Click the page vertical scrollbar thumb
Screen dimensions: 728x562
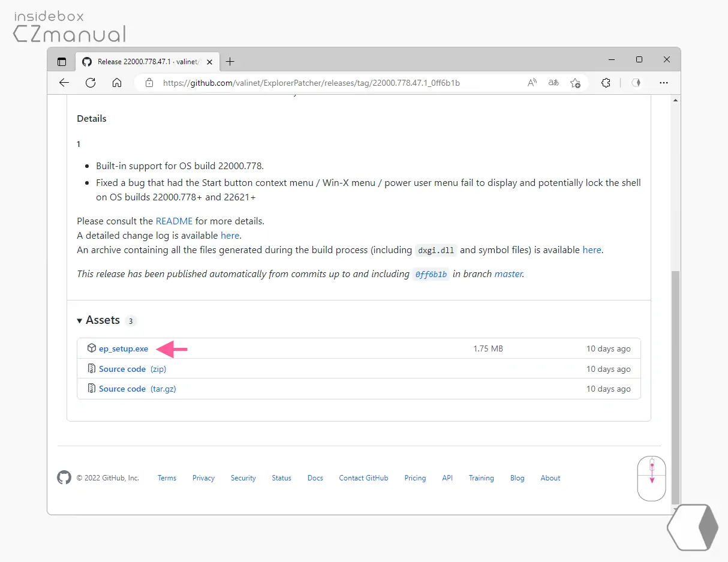(675, 384)
